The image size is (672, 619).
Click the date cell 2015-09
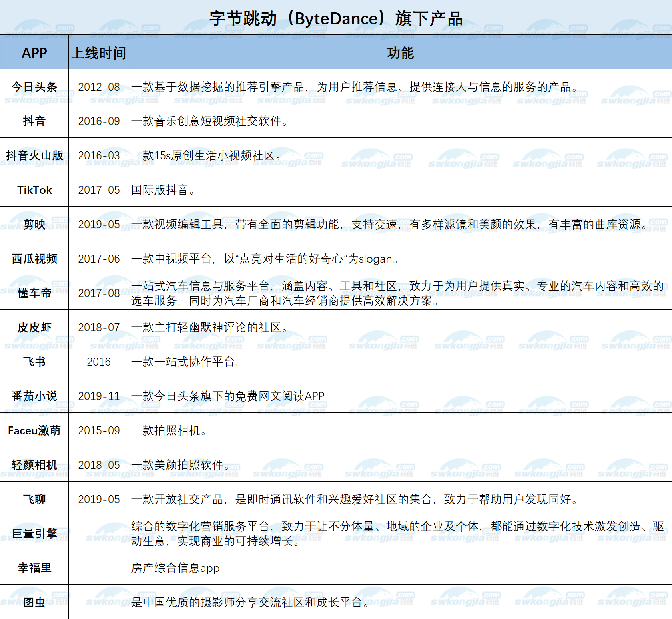coord(99,430)
